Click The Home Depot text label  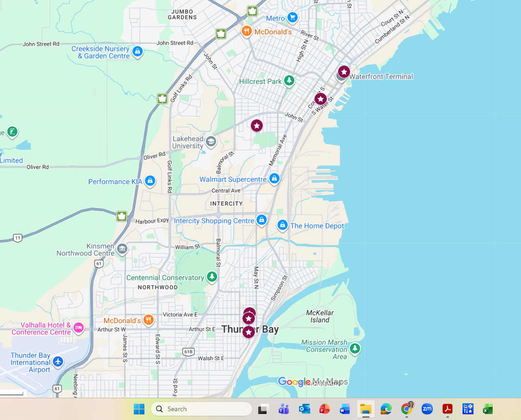317,226
